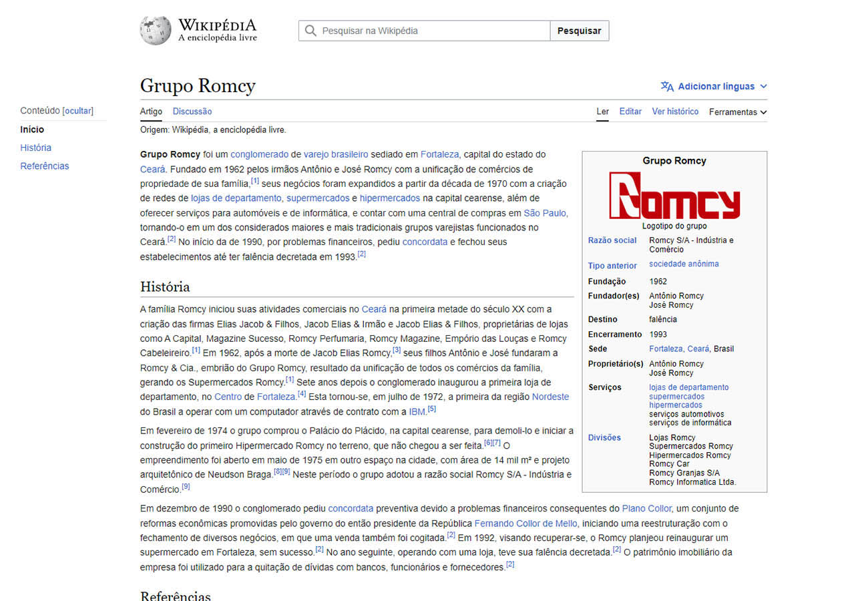Open the Wikipédia A enciclopédia livre wordmark
868x601 pixels.
217,31
